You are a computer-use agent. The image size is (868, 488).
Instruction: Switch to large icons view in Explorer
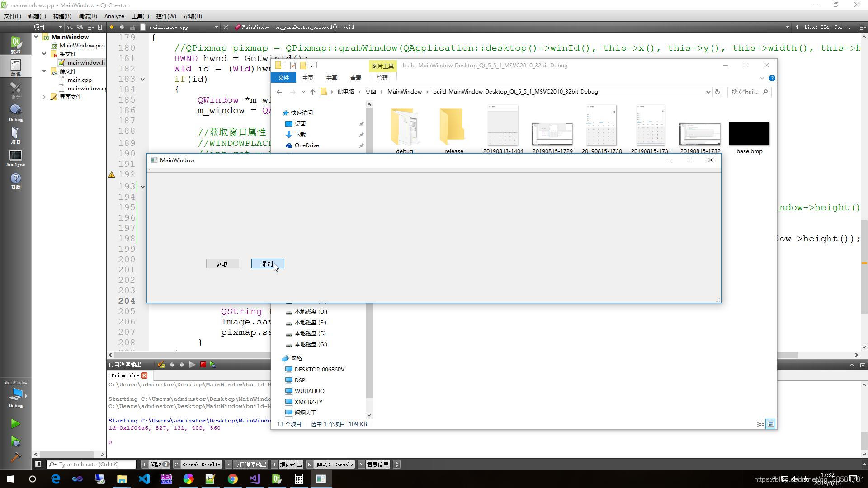771,424
